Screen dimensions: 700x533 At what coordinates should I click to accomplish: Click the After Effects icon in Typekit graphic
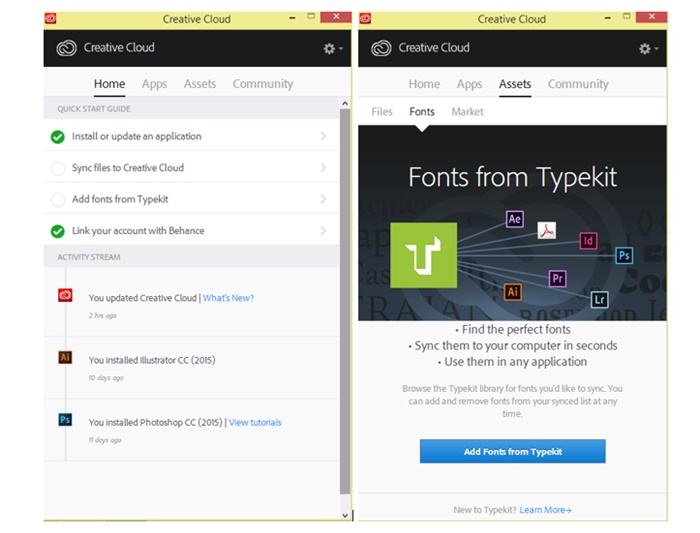coord(514,219)
